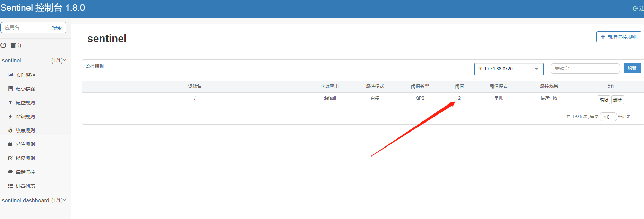Click the 阈值 column header
This screenshot has width=644, height=219.
(x=459, y=86)
